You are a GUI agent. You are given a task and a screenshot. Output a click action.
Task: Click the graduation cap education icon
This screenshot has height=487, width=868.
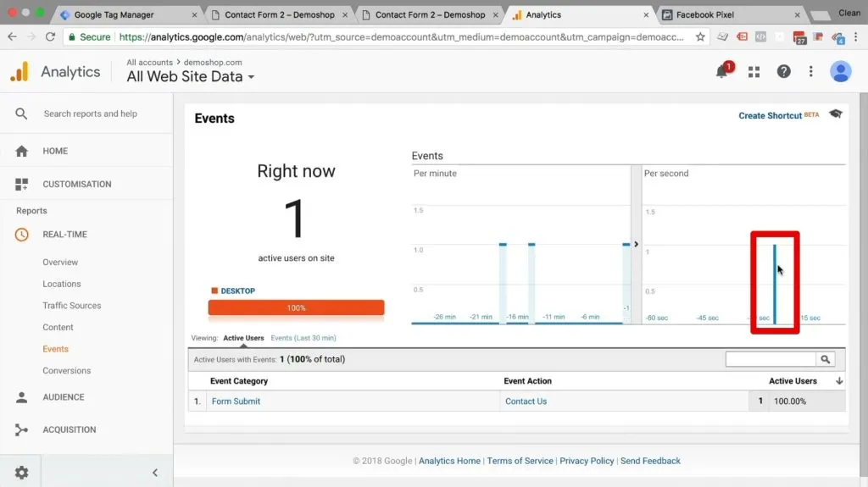836,113
